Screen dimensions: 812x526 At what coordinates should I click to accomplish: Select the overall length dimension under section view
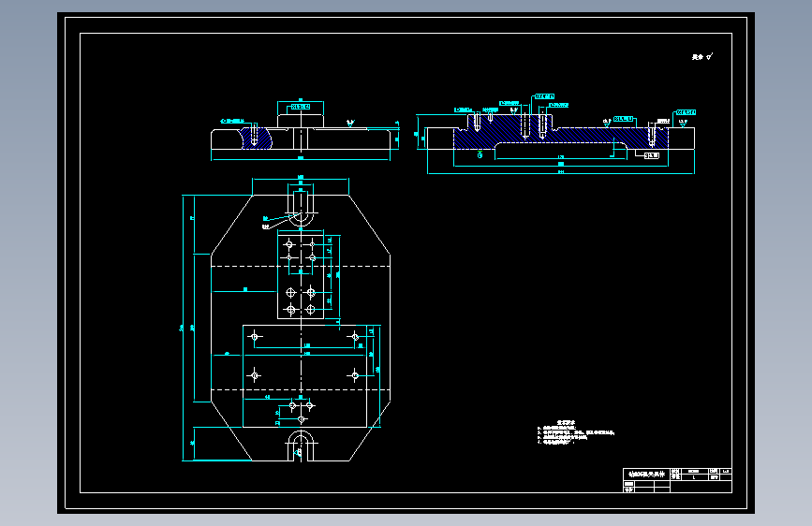point(561,172)
